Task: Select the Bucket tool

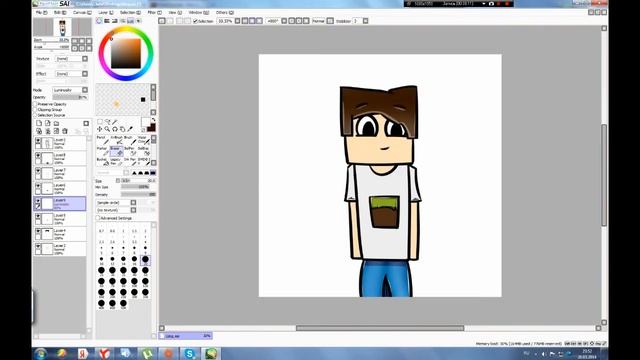Action: (103, 162)
